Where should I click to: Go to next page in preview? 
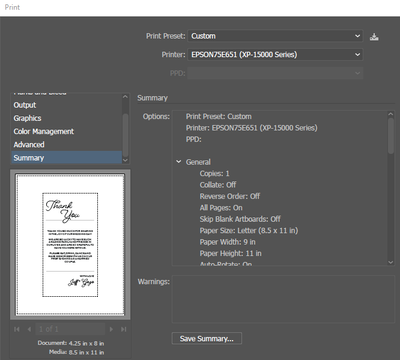tap(111, 329)
